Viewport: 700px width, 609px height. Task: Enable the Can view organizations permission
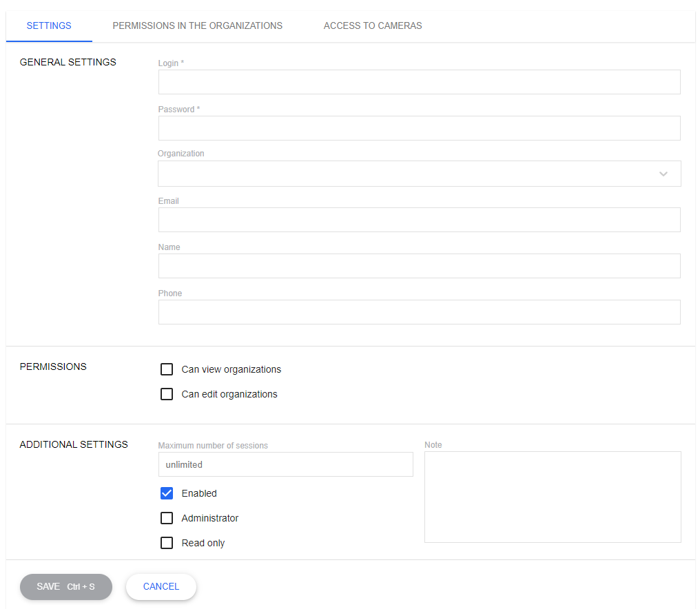(166, 369)
